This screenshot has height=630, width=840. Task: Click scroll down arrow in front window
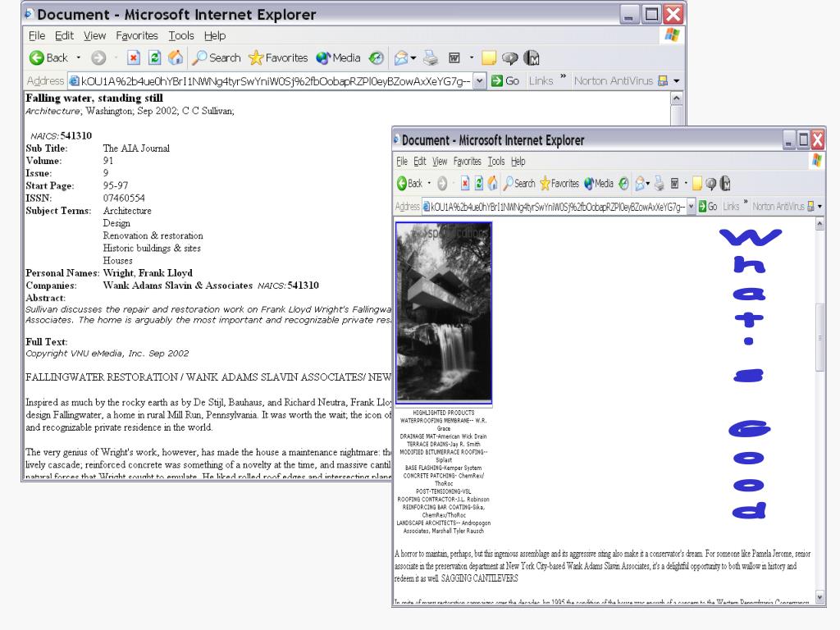[x=819, y=597]
